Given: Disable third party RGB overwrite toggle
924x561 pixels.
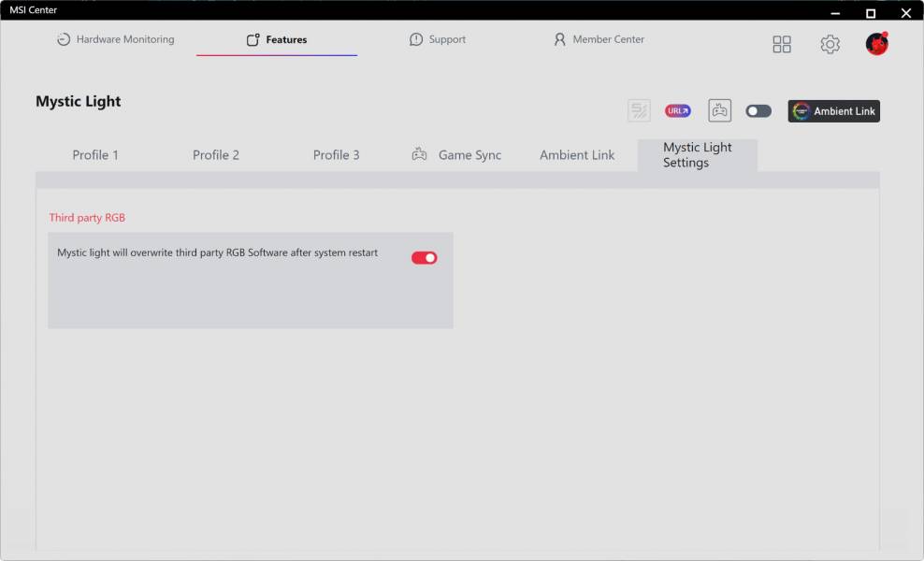Looking at the screenshot, I should click(x=424, y=258).
